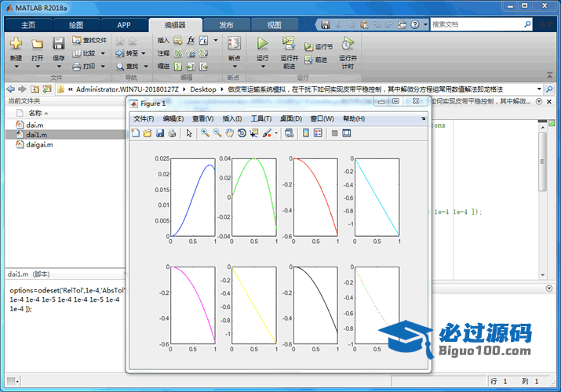The height and width of the screenshot is (392, 561).
Task: Toggle Edit Plot arrow tool
Action: [x=189, y=133]
